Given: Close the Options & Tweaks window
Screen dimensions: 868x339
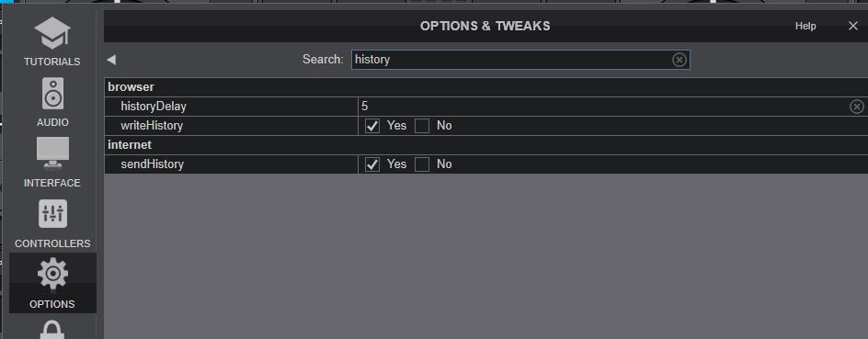Looking at the screenshot, I should pos(853,26).
